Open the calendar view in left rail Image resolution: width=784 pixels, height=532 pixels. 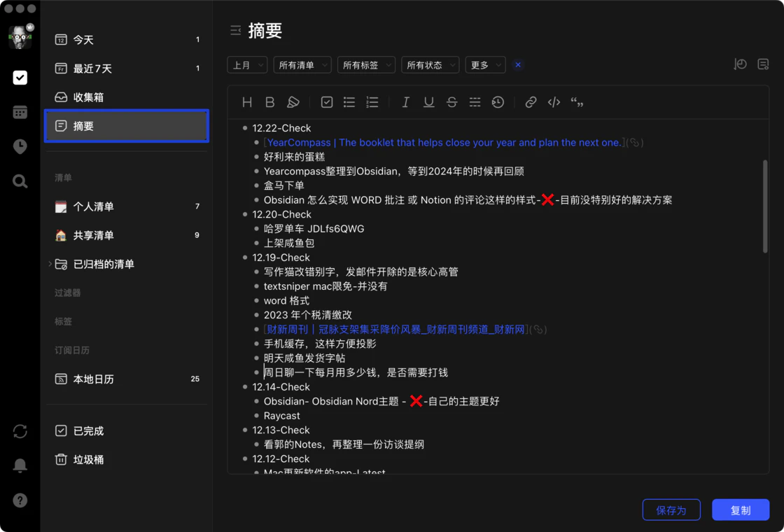[20, 112]
